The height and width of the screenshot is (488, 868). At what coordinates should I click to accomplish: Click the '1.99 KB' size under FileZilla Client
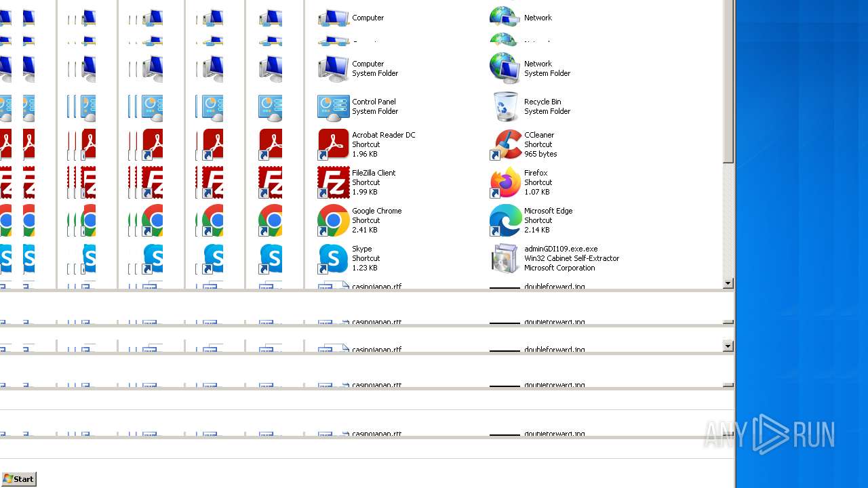365,192
